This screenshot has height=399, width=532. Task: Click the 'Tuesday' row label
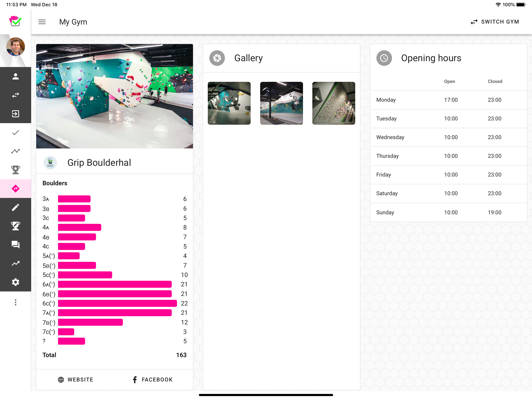pos(386,119)
